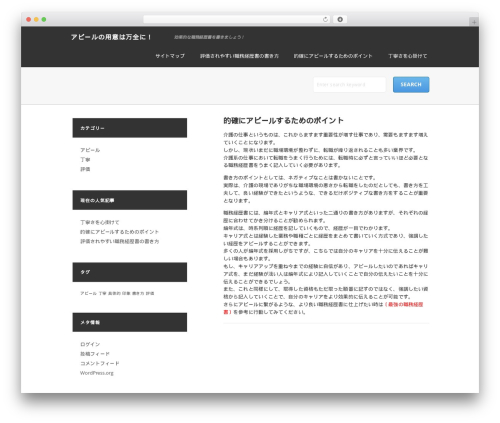Click the 丁寧 tag in タグ cloud
Viewport: 500px width, 423px height.
click(102, 293)
